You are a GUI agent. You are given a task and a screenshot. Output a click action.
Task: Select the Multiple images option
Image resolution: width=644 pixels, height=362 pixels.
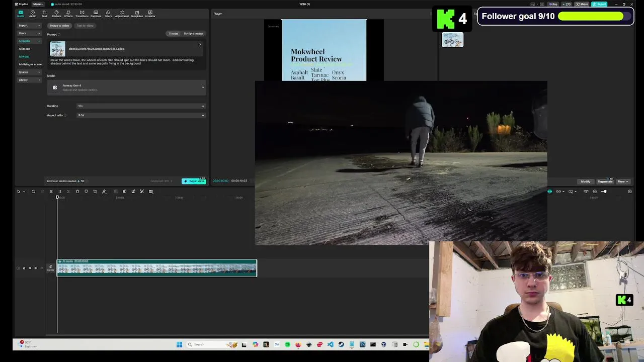pyautogui.click(x=194, y=34)
